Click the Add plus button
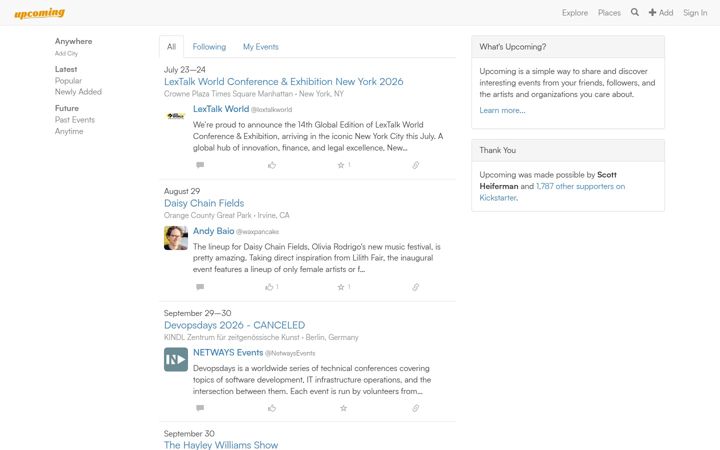 pos(661,13)
